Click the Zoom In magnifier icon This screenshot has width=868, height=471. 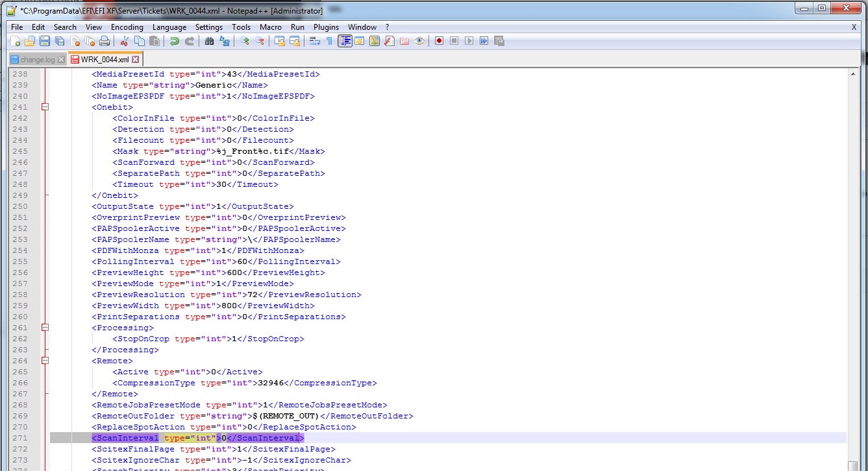245,41
